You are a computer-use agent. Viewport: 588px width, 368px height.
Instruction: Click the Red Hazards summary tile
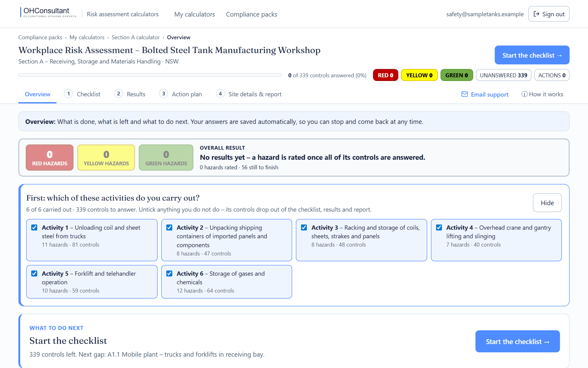[x=50, y=158]
